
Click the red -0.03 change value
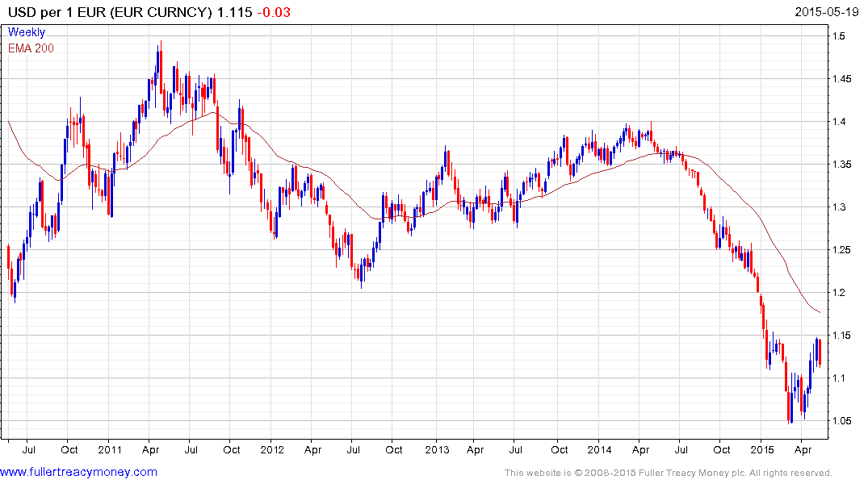pyautogui.click(x=274, y=12)
